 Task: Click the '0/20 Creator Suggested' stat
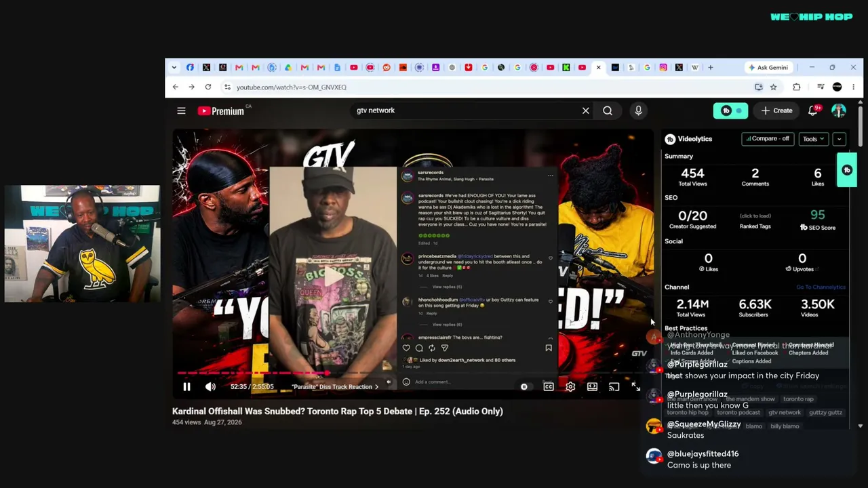692,219
